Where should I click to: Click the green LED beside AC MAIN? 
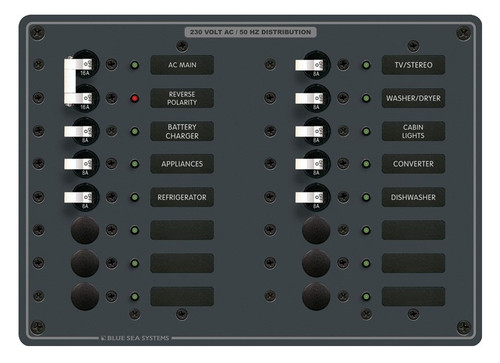click(x=135, y=65)
